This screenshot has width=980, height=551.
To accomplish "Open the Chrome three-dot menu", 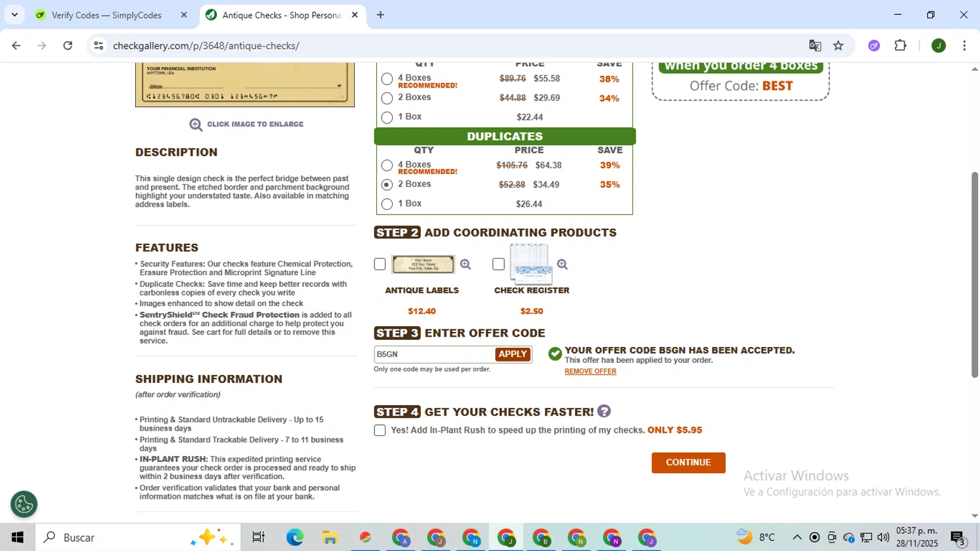I will (x=964, y=46).
